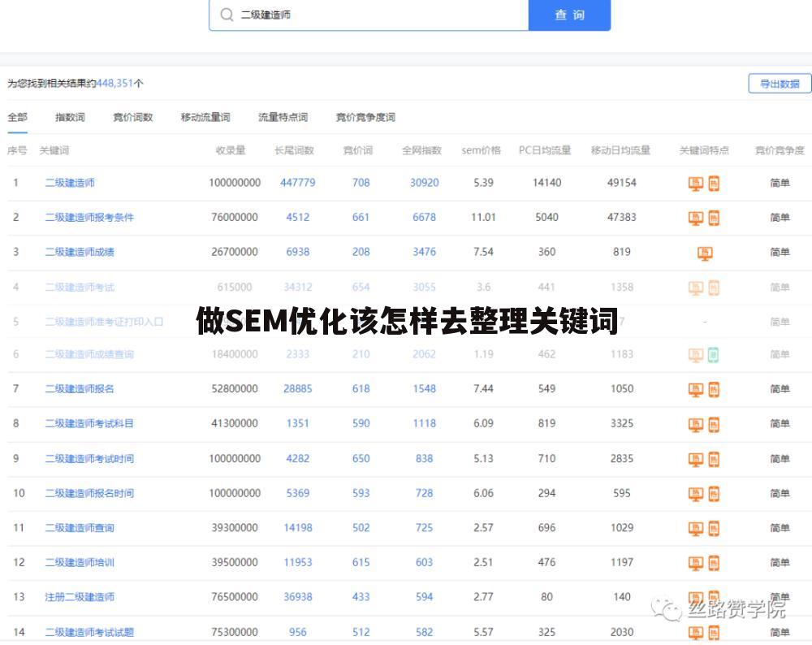Select the 竞价竞争度词 tab
Viewport: 812px width, 645px height.
click(x=365, y=117)
